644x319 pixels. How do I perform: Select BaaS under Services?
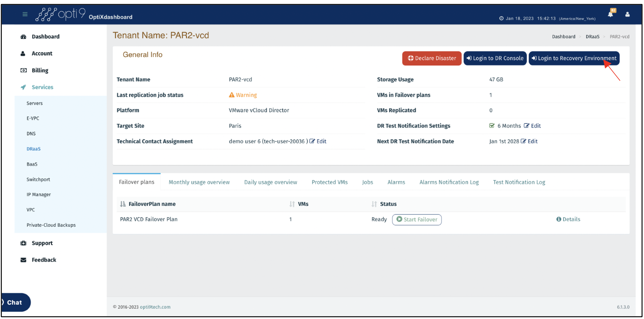click(x=32, y=164)
